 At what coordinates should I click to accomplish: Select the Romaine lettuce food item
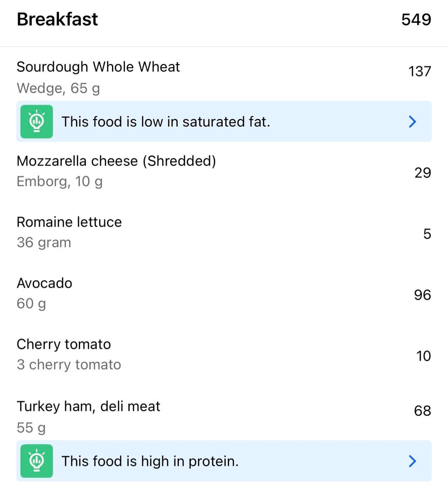click(x=69, y=222)
